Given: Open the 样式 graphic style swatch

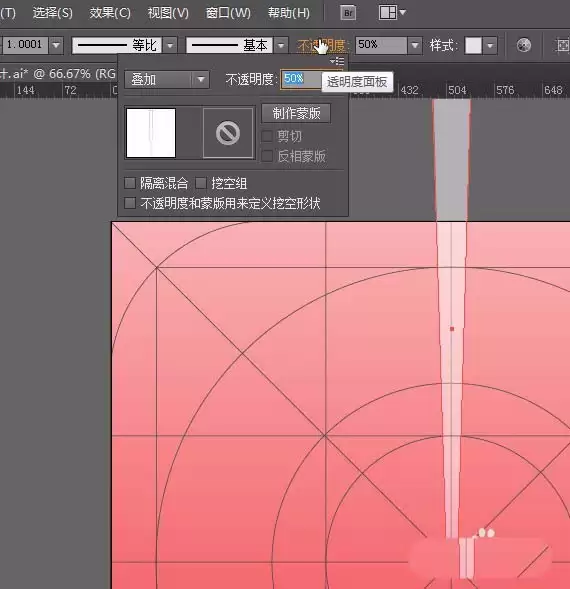Looking at the screenshot, I should click(x=473, y=45).
